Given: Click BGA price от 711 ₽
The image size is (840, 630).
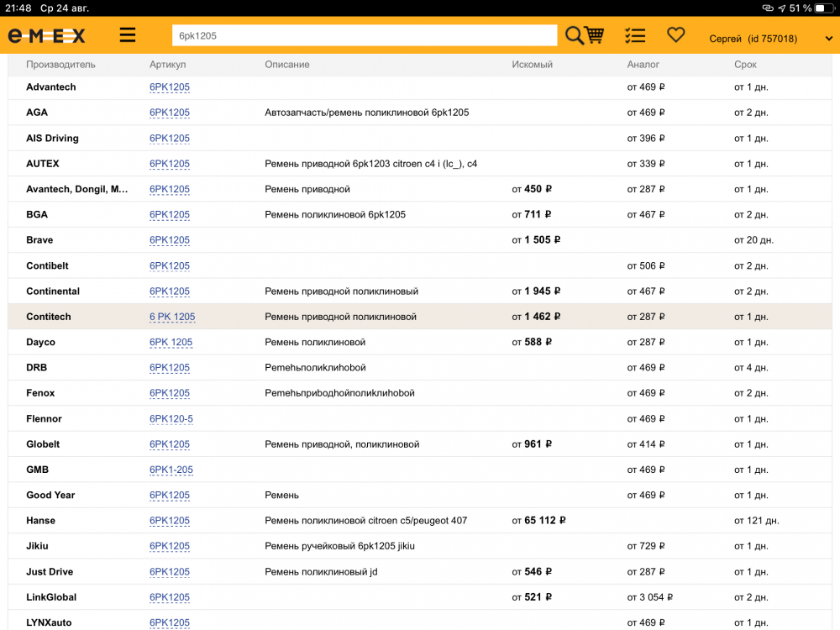Looking at the screenshot, I should click(x=532, y=214).
